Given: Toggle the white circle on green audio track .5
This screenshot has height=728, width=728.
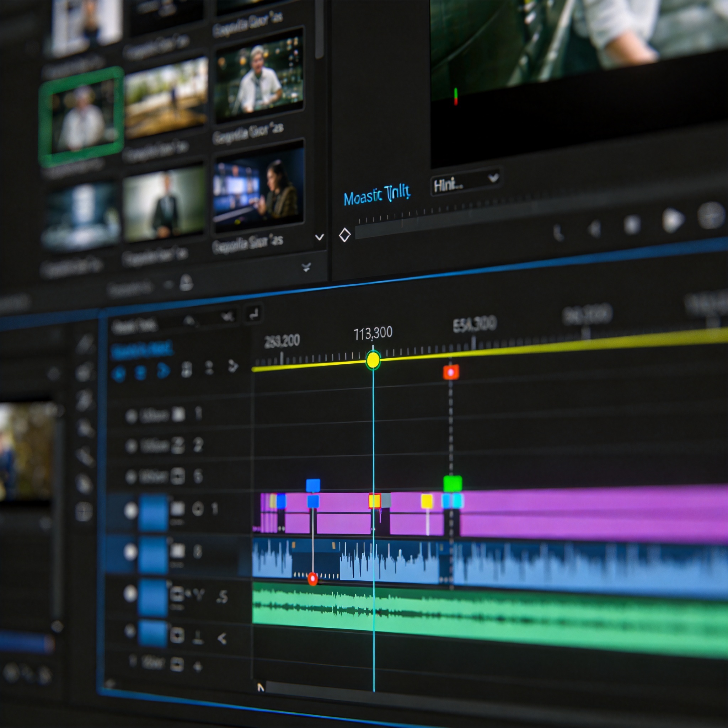Looking at the screenshot, I should click(130, 594).
